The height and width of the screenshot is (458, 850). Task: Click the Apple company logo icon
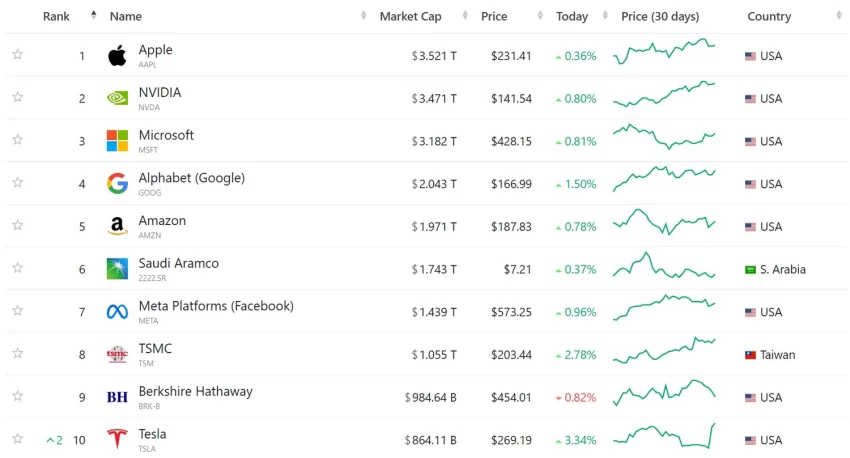(x=117, y=56)
